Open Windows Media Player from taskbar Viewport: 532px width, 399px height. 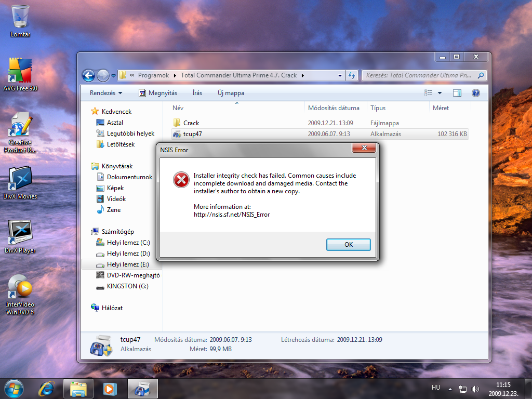point(110,389)
